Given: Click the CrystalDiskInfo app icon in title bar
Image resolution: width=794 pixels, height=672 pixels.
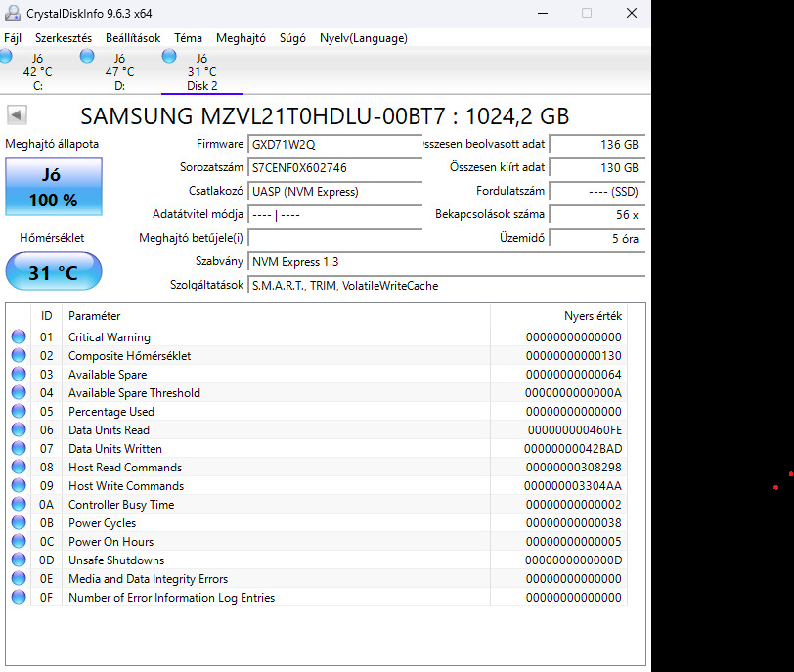Looking at the screenshot, I should pyautogui.click(x=13, y=13).
